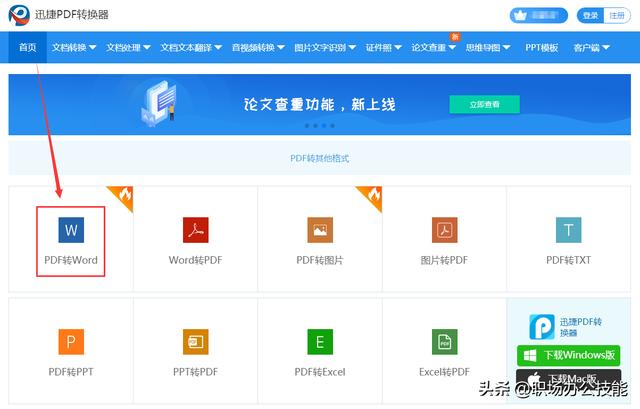Click the PDF转Excel label text
This screenshot has width=640, height=409.
[x=320, y=372]
